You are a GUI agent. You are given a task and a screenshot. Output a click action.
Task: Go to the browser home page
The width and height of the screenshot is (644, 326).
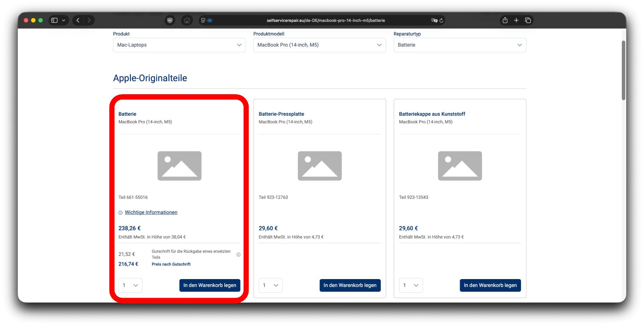click(187, 20)
